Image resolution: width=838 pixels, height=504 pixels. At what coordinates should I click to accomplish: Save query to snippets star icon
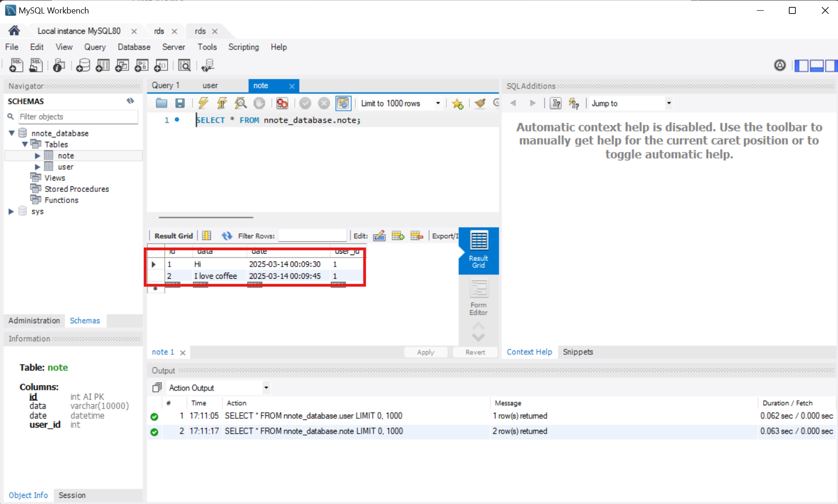tap(458, 103)
